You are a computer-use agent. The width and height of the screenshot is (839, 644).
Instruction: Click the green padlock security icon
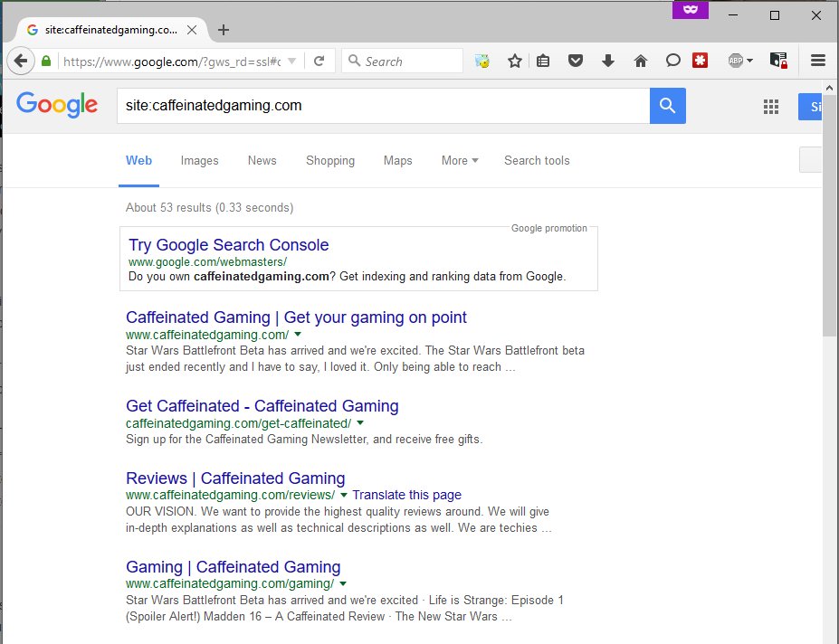pyautogui.click(x=46, y=61)
